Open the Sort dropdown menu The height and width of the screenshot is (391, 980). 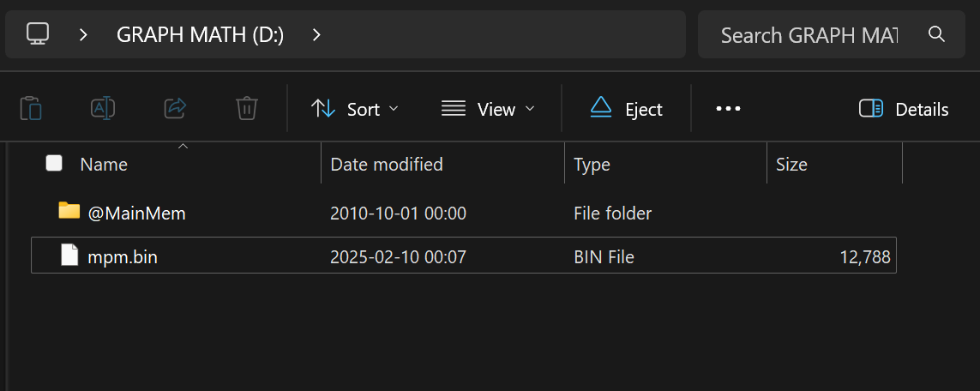354,109
